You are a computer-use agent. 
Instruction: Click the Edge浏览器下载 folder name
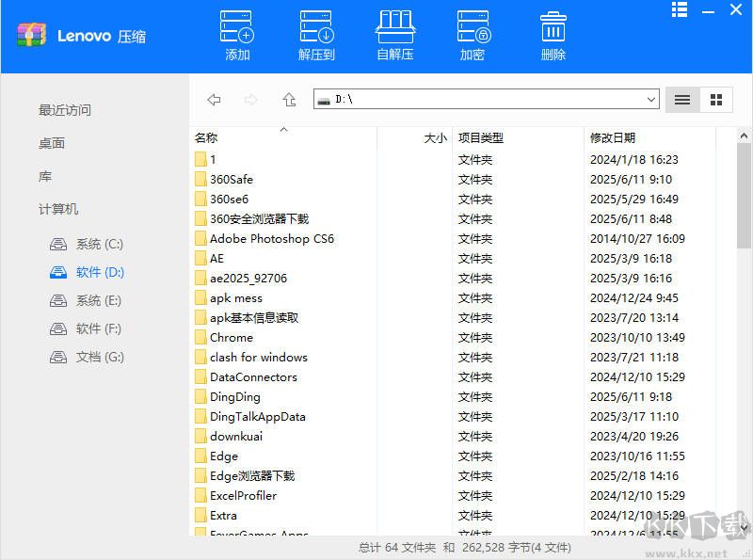tap(252, 476)
